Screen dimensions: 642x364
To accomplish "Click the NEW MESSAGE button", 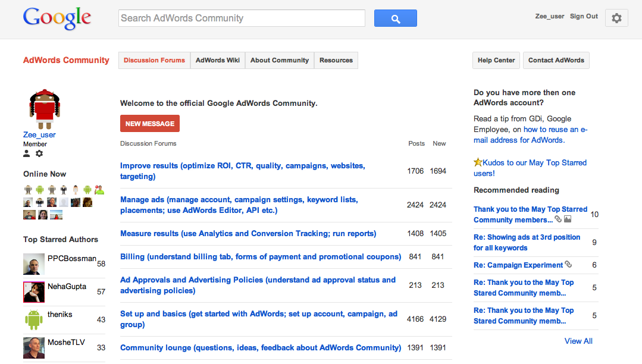I will pos(150,124).
